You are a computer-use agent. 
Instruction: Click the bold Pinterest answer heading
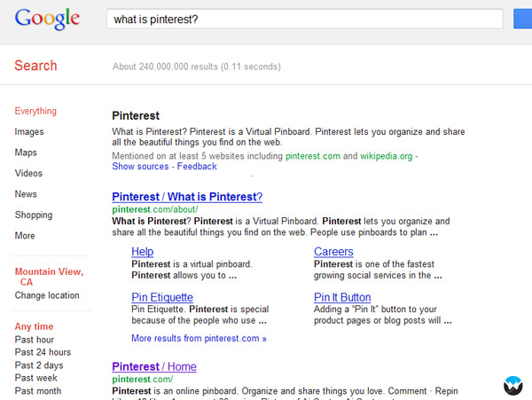point(136,115)
